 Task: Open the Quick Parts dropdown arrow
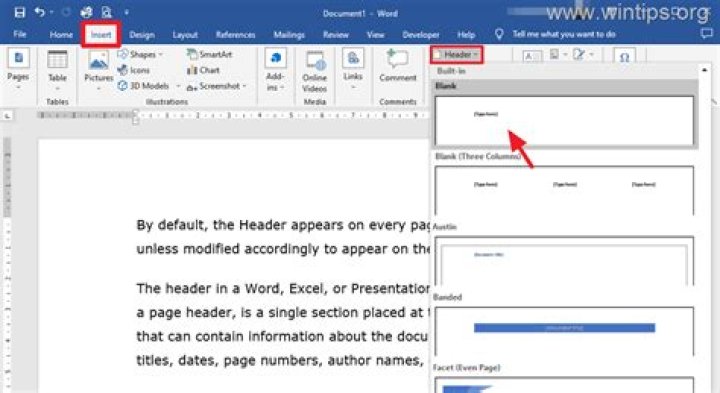click(565, 55)
